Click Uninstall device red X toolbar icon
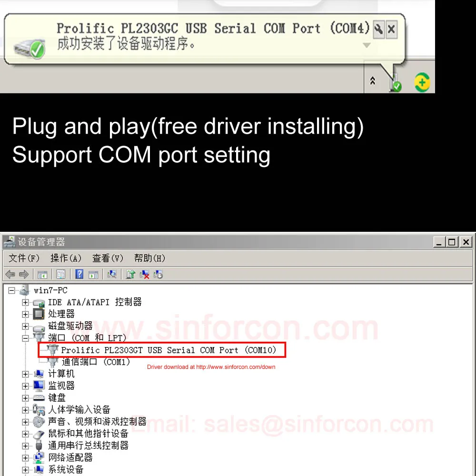 [144, 274]
